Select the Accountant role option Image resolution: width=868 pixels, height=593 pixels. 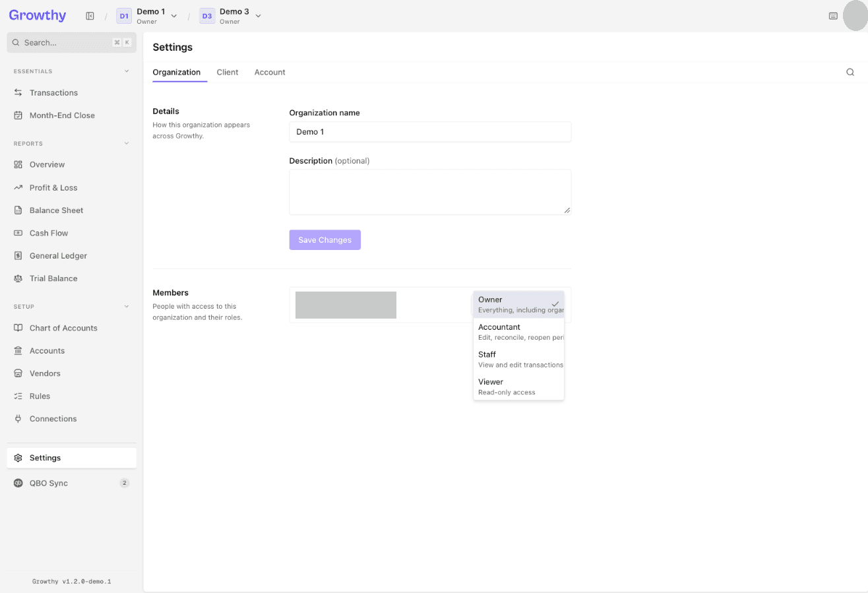point(518,332)
